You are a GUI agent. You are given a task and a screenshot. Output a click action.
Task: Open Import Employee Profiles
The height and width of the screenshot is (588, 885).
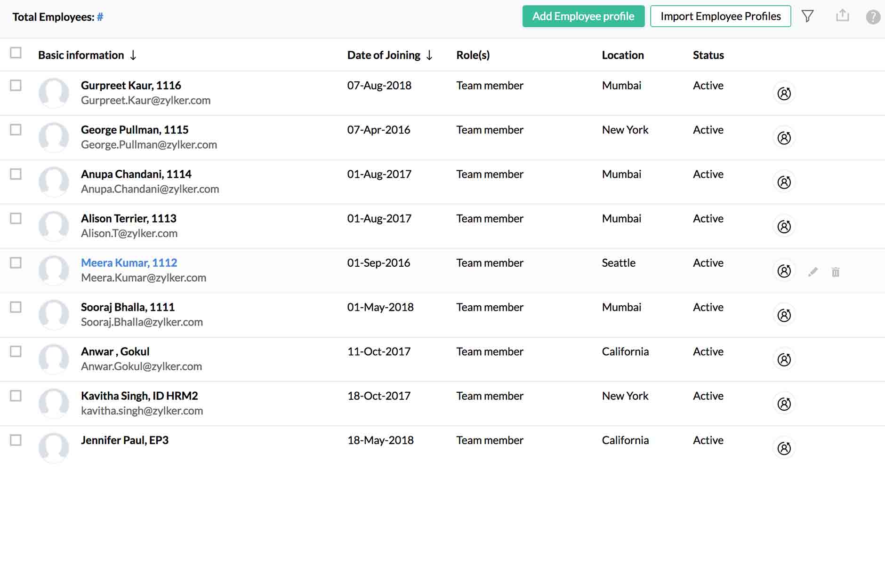pyautogui.click(x=720, y=16)
